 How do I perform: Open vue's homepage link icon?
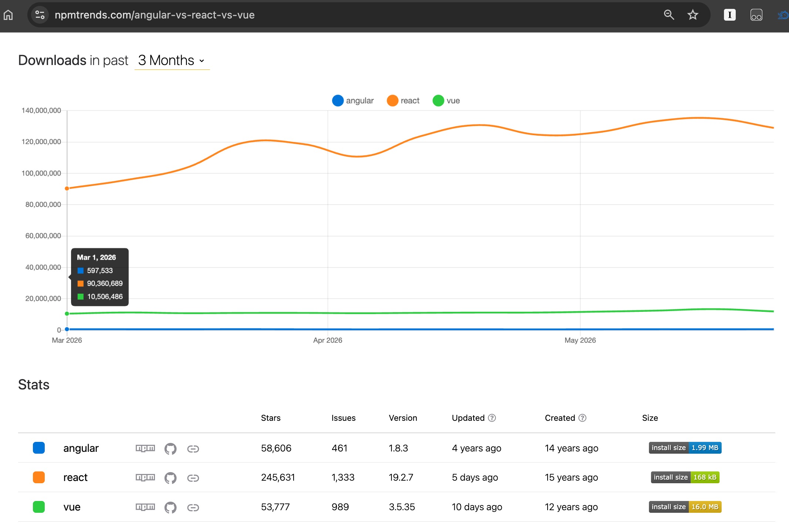tap(193, 508)
